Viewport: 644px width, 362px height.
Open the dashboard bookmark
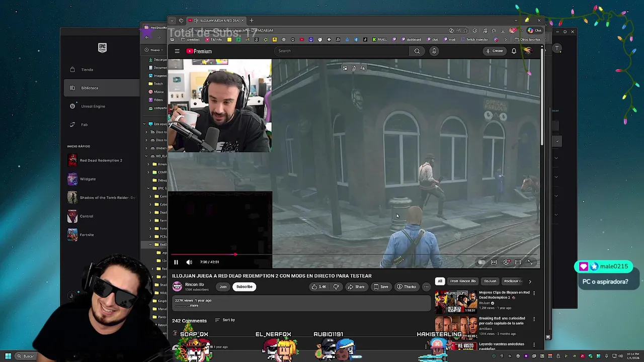(x=411, y=40)
